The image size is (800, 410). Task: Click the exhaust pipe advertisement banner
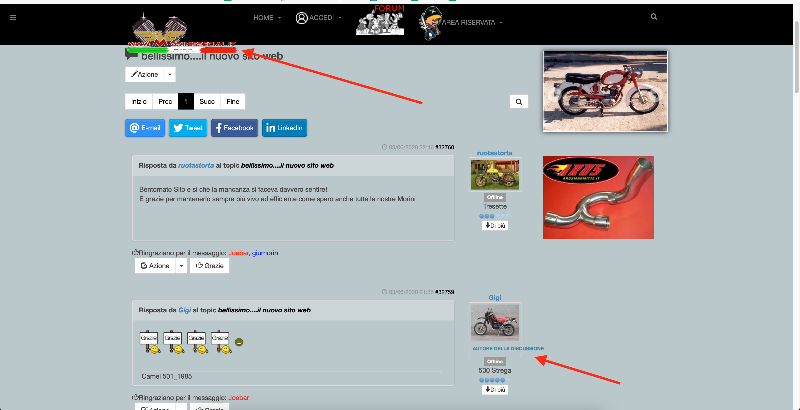[597, 197]
